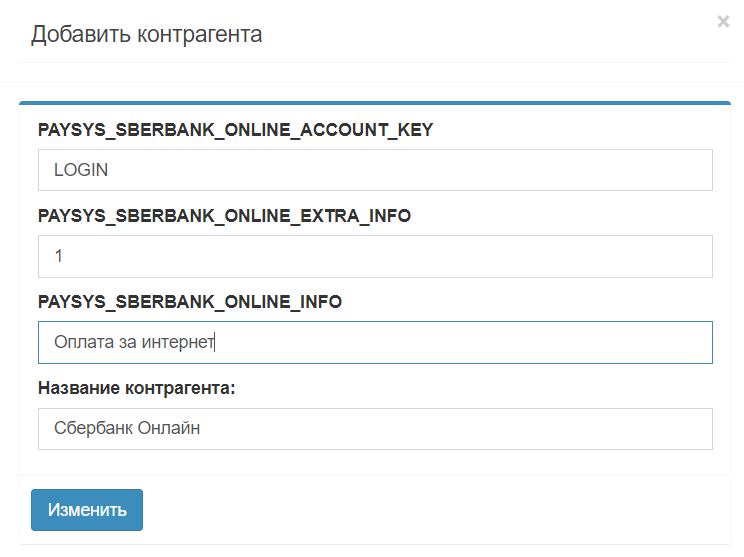Click the word Оплата in the info field
The height and width of the screenshot is (557, 744).
pyautogui.click(x=84, y=342)
